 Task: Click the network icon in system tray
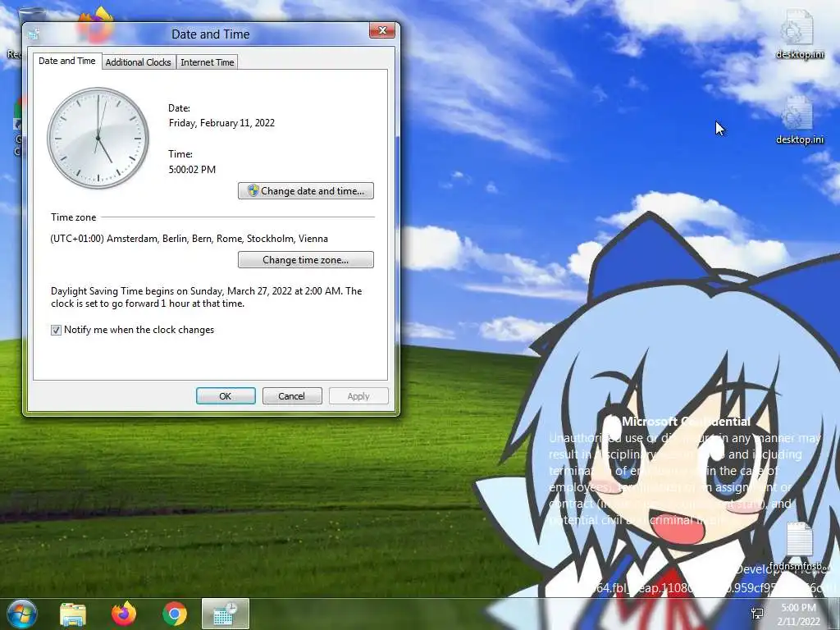[758, 614]
